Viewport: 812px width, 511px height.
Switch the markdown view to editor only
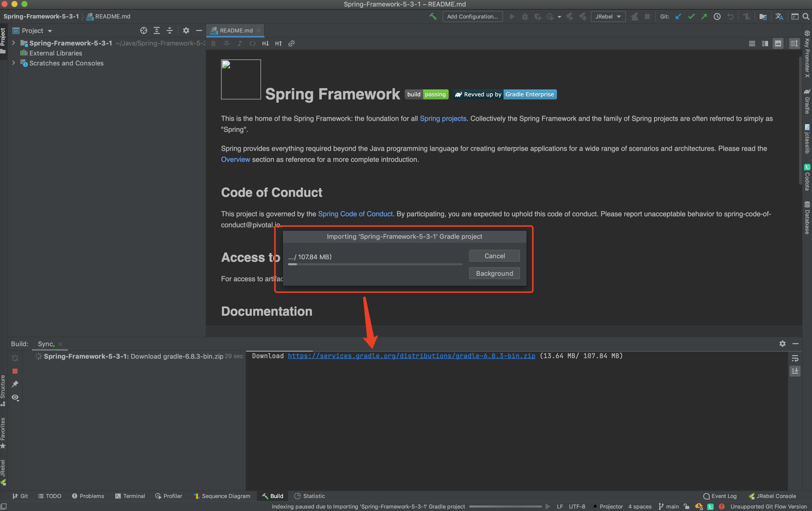tap(752, 43)
